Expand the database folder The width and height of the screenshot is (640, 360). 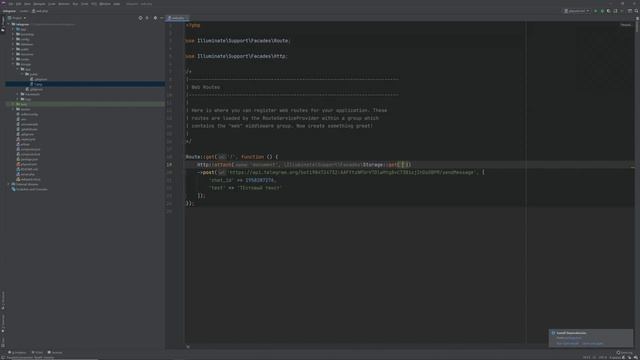click(x=13, y=44)
